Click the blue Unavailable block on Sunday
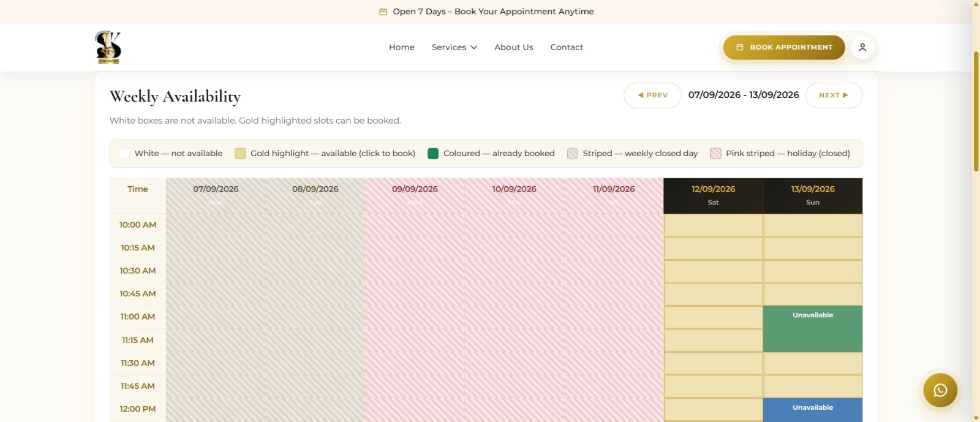This screenshot has height=422, width=980. point(813,410)
